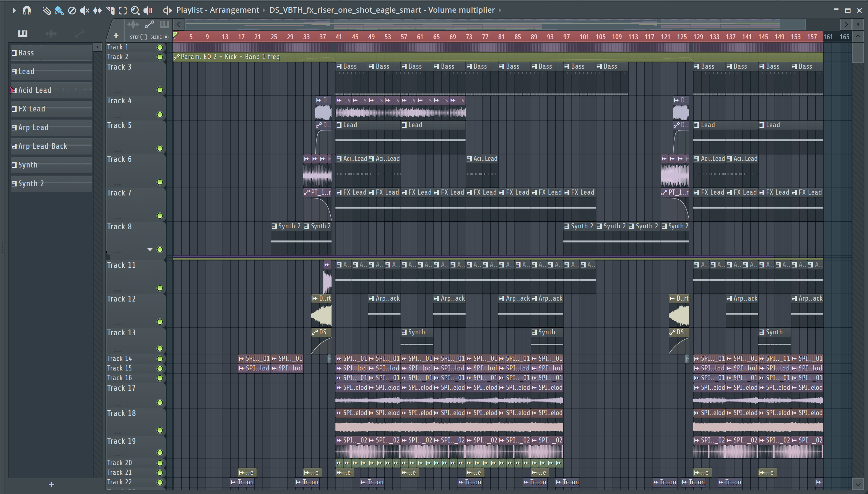Image resolution: width=868 pixels, height=494 pixels.
Task: Pick the Zoom magnifier tool
Action: point(135,11)
